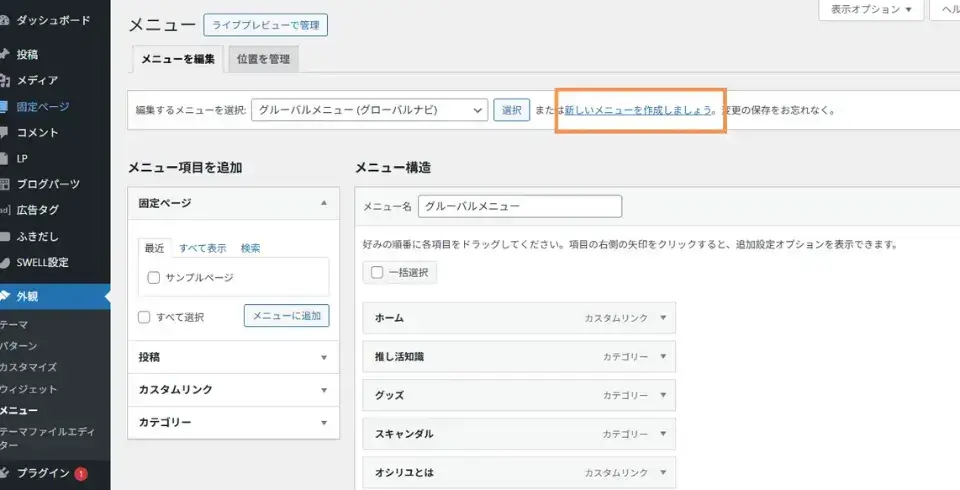Expand the スキャンダル menu item arrow
This screenshot has height=490, width=960.
tap(663, 434)
